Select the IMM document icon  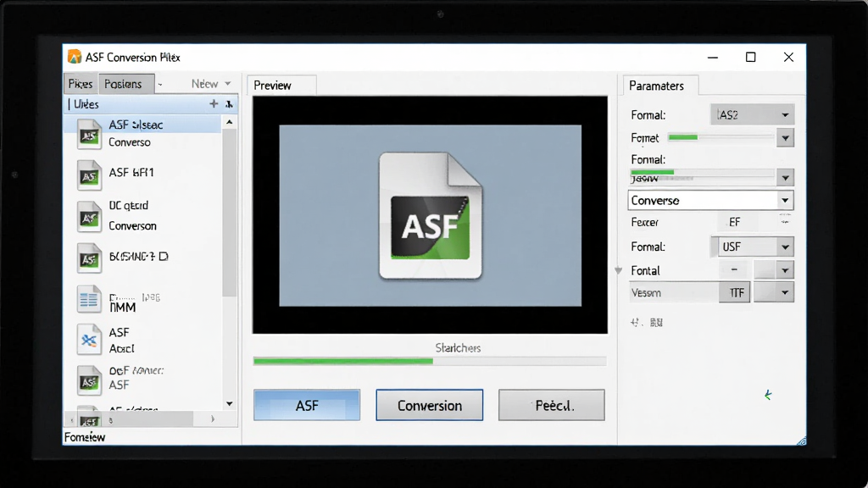tap(89, 299)
